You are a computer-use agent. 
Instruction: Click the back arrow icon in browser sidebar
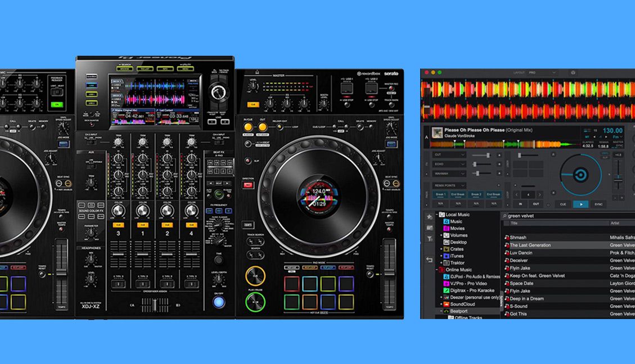pyautogui.click(x=429, y=260)
